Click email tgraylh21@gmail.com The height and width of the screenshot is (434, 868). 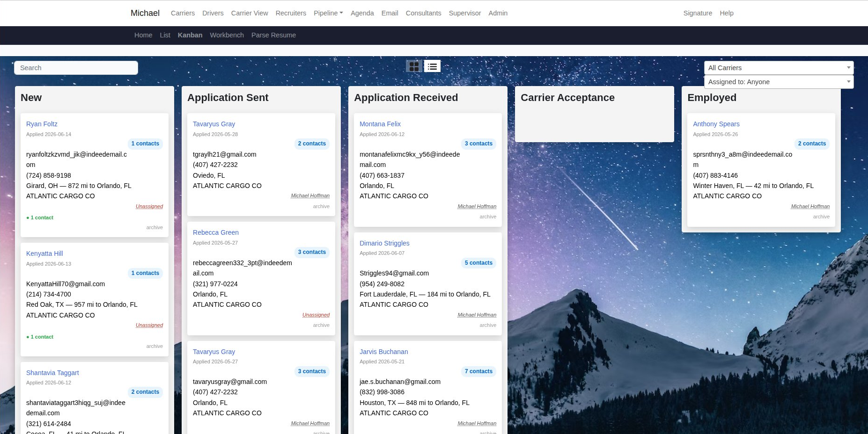225,154
